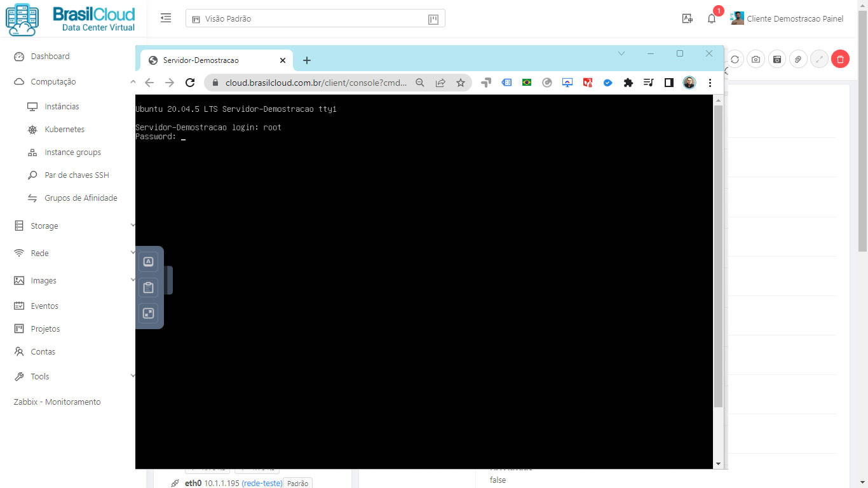Go to Instance groups
Screen dimensions: 868x488
coord(72,152)
